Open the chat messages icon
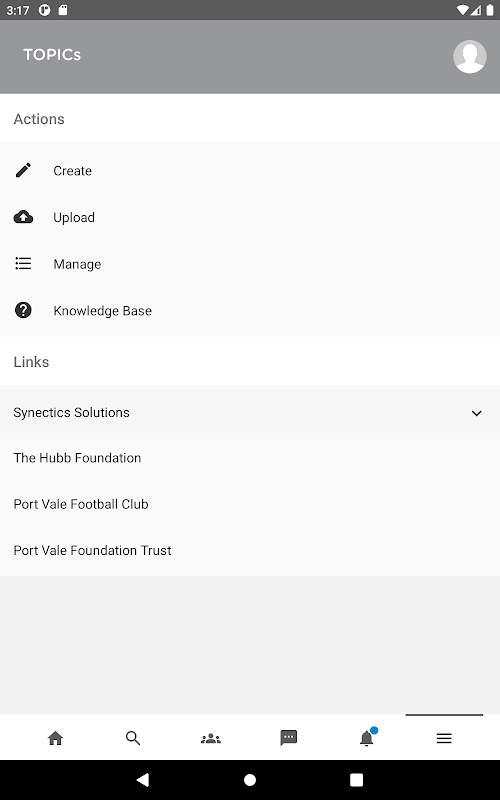Screen dimensions: 500x800 point(288,738)
